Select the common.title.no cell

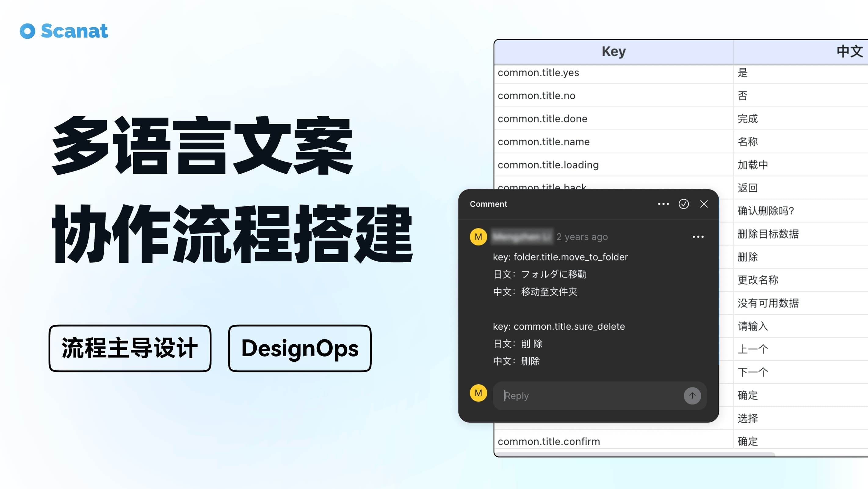point(613,96)
